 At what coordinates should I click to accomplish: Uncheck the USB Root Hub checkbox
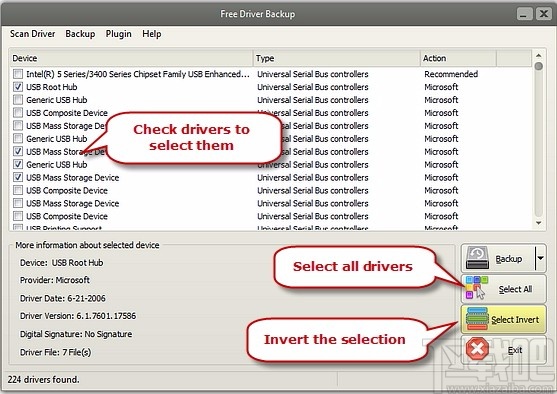18,87
